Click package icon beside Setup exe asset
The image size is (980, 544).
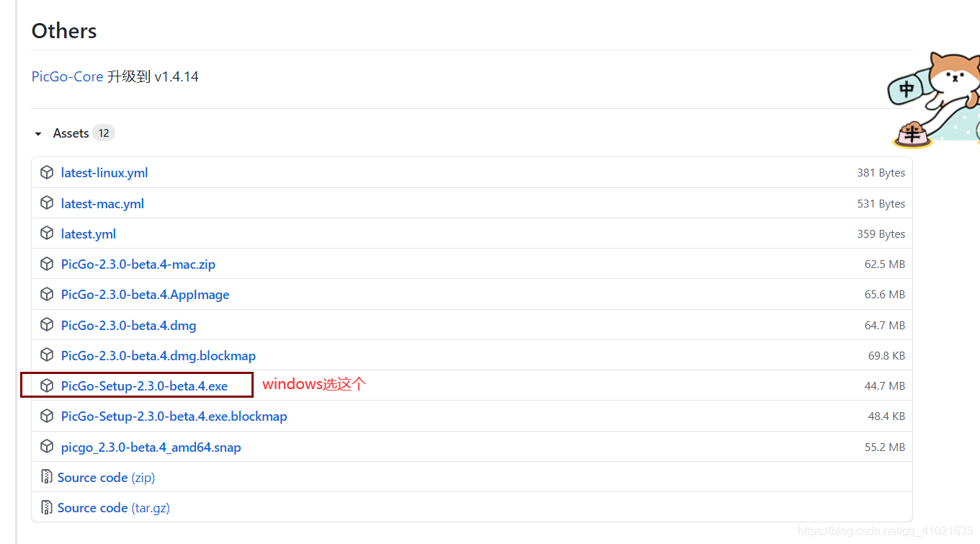point(47,386)
